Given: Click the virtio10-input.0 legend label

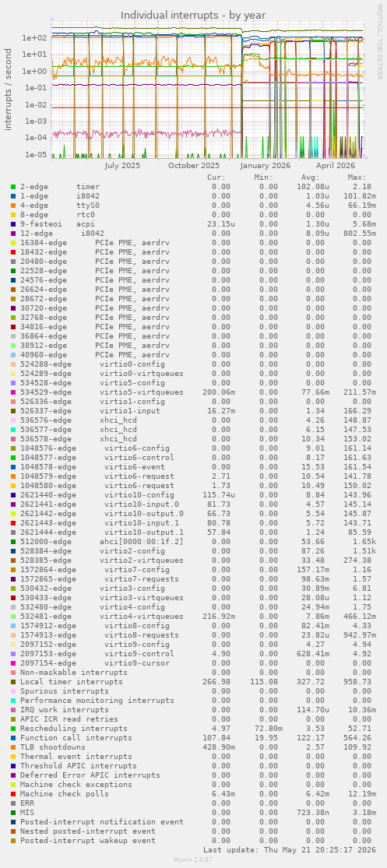Looking at the screenshot, I should [142, 504].
